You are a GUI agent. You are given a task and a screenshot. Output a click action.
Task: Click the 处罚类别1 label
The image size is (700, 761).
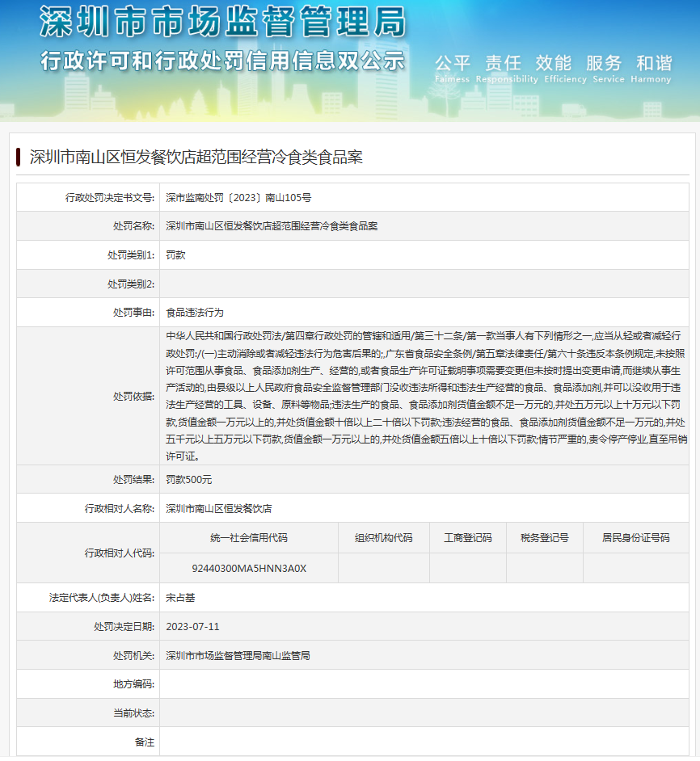pyautogui.click(x=131, y=255)
